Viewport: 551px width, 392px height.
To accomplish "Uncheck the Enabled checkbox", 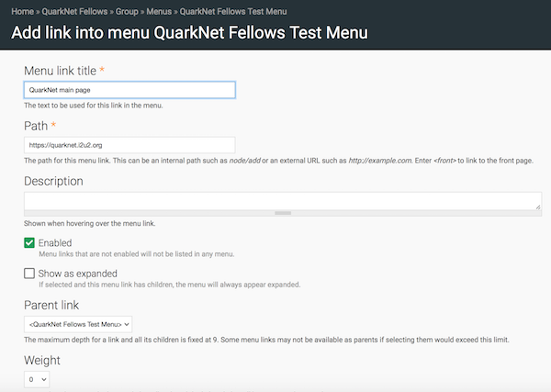I will pos(29,242).
